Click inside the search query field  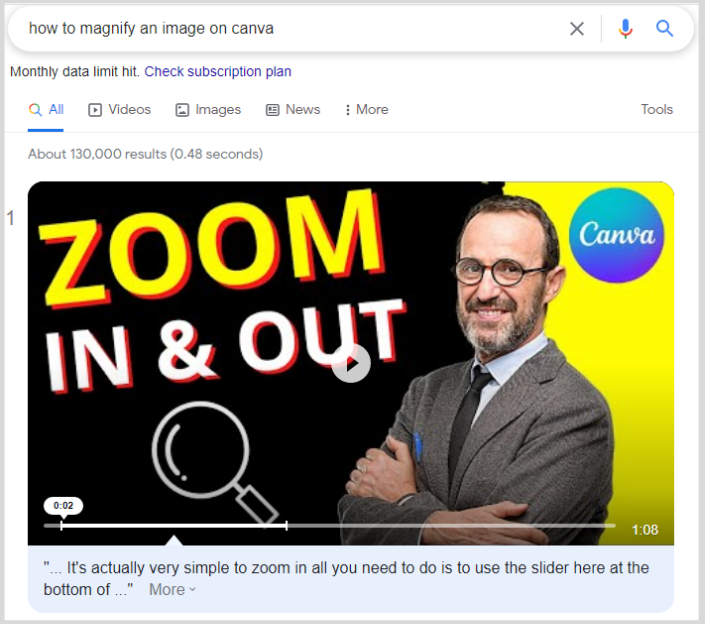[x=288, y=28]
